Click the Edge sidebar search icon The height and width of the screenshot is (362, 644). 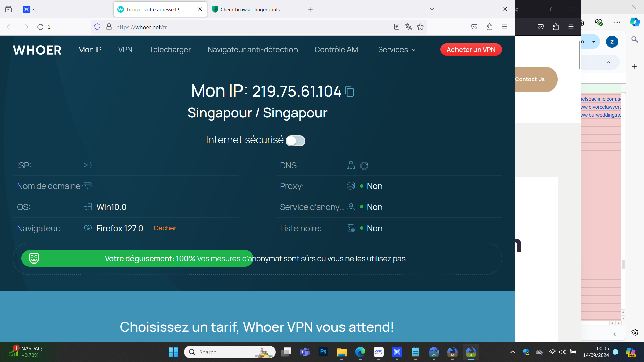click(635, 40)
